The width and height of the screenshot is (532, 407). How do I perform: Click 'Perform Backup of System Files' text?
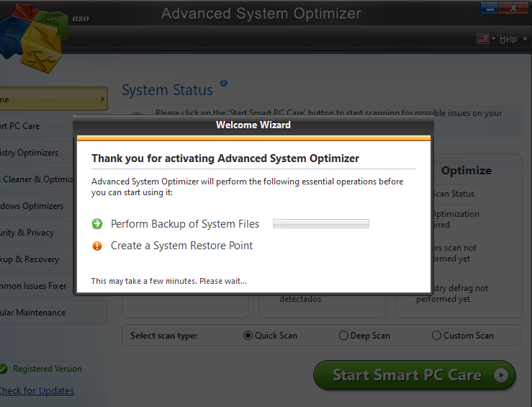tap(185, 224)
